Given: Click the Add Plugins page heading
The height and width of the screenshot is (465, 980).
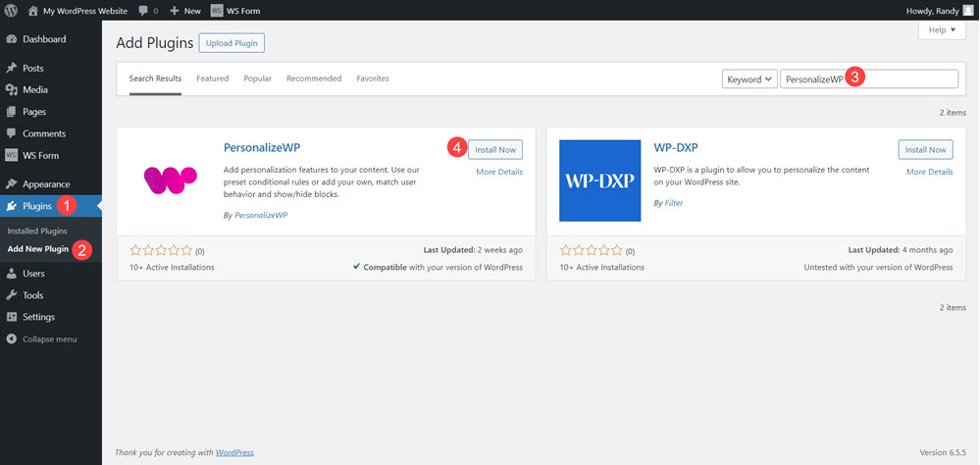Looking at the screenshot, I should tap(154, 43).
